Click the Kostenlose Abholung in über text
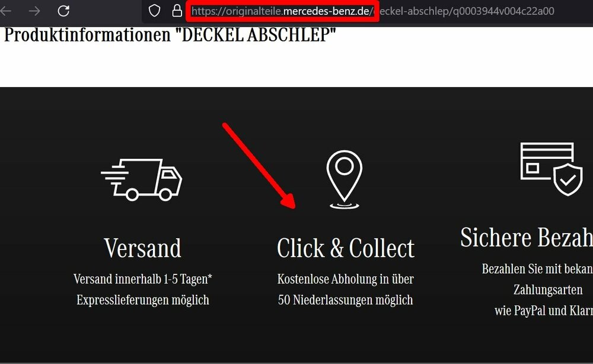The height and width of the screenshot is (364, 593). (346, 279)
